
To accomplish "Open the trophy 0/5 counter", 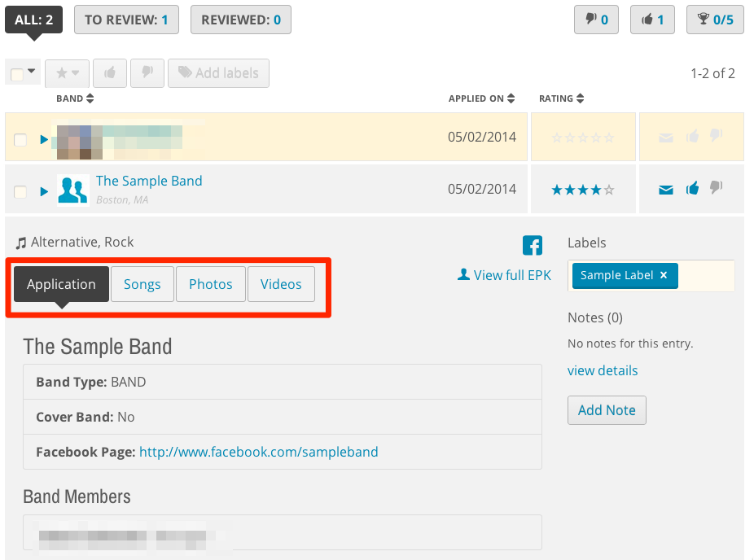I will (715, 20).
